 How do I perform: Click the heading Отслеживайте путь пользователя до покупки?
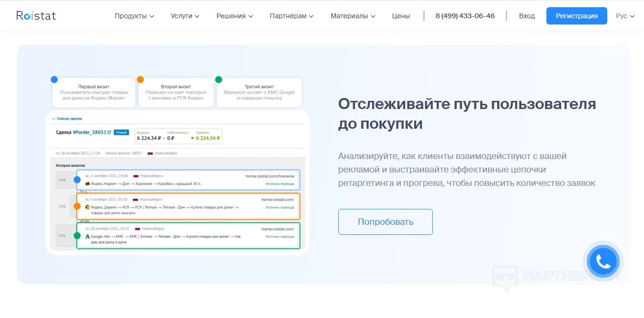point(467,113)
